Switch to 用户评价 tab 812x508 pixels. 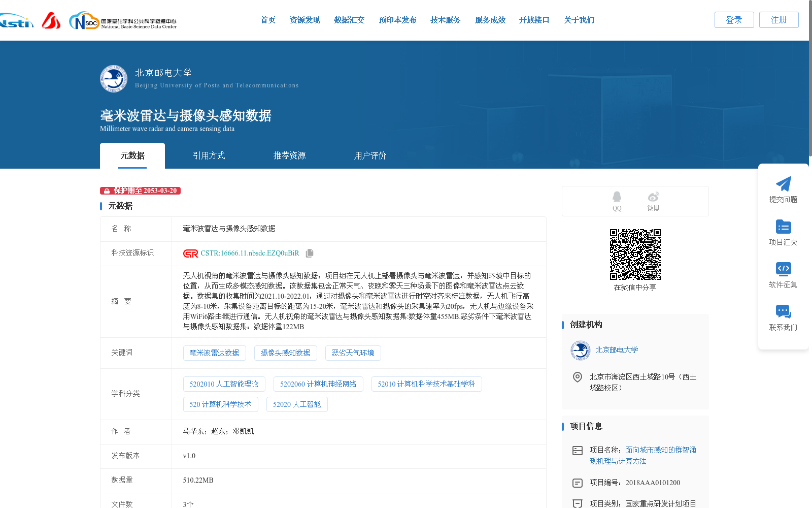click(370, 156)
